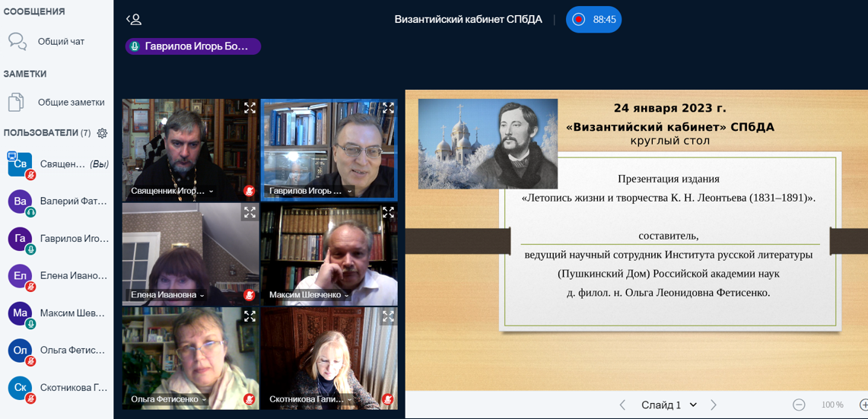This screenshot has width=868, height=419.
Task: Click muted mic icon on Елена Ивановна video
Action: (x=249, y=295)
